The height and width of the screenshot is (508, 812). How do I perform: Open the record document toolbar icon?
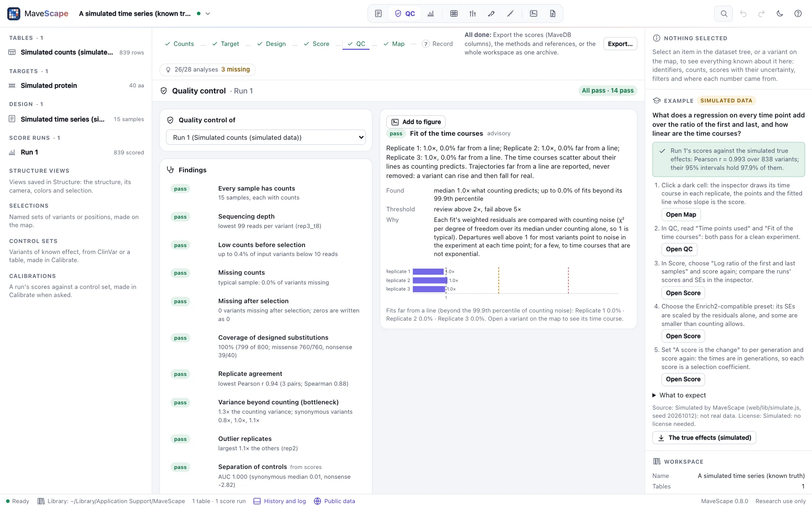point(553,13)
